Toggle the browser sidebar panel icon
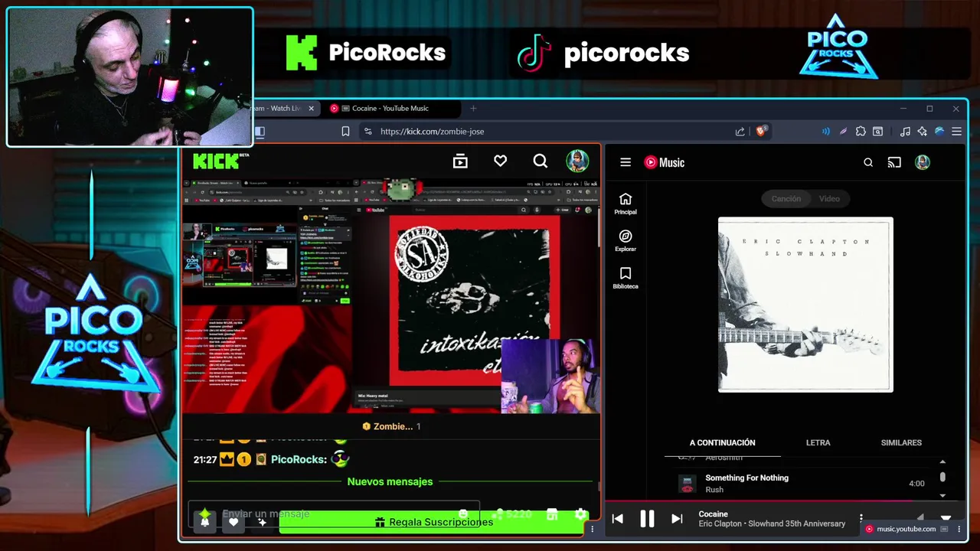Image resolution: width=980 pixels, height=551 pixels. tap(260, 132)
